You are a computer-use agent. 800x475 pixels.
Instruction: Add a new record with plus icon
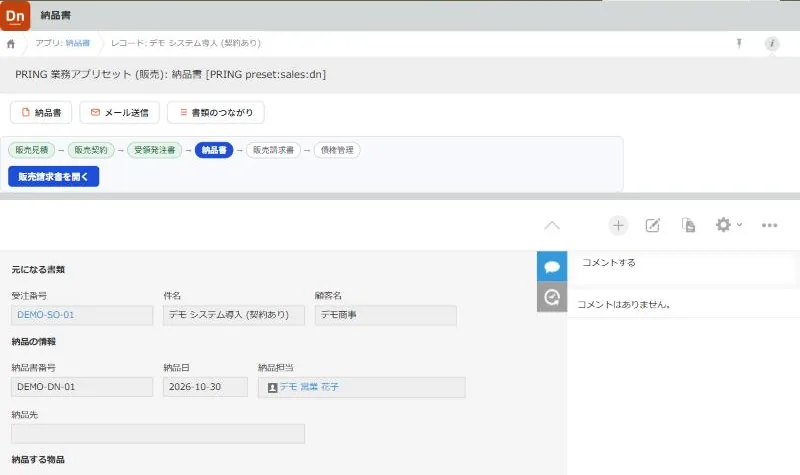click(x=618, y=225)
